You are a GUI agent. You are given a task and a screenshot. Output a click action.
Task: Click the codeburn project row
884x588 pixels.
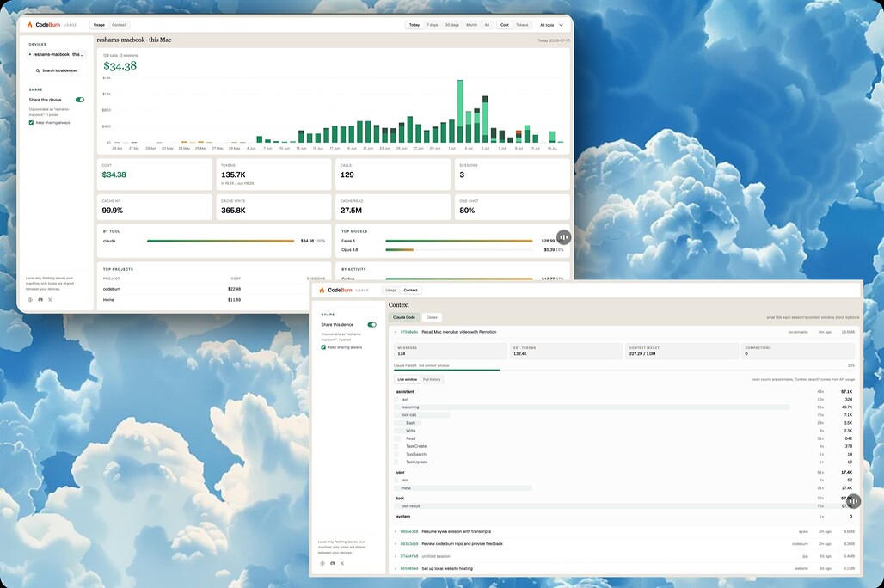214,289
